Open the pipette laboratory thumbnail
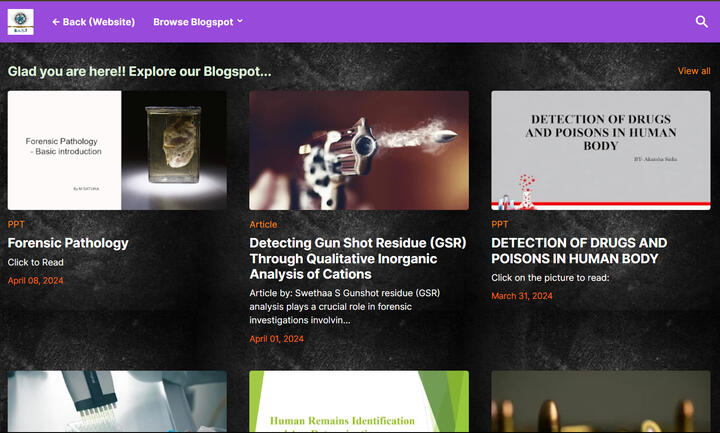The width and height of the screenshot is (720, 433). click(x=117, y=402)
